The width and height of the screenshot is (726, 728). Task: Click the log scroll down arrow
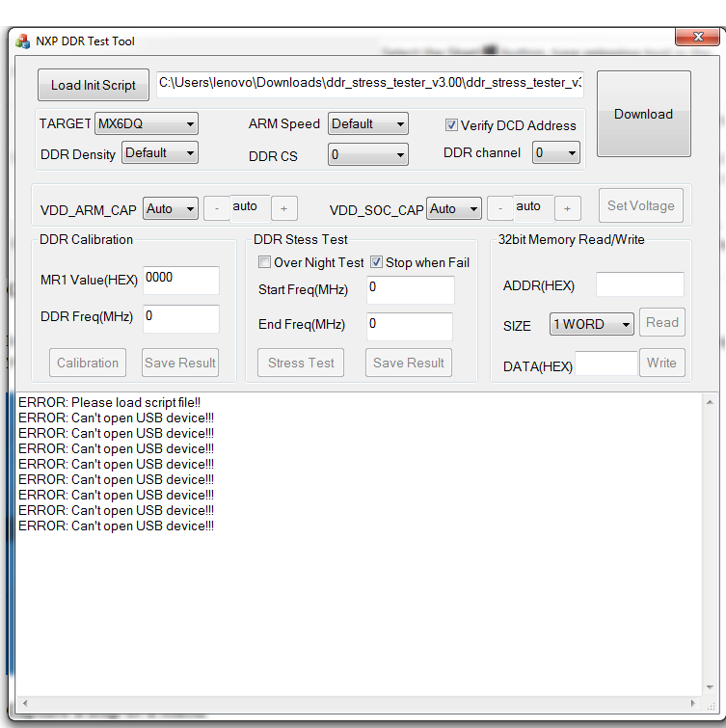710,688
